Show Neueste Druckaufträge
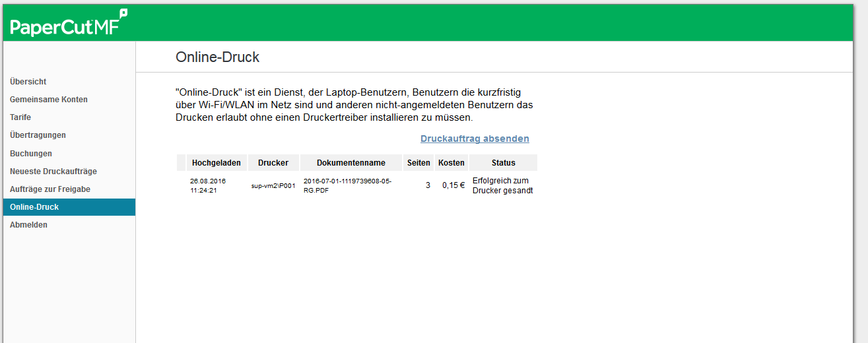 (53, 171)
